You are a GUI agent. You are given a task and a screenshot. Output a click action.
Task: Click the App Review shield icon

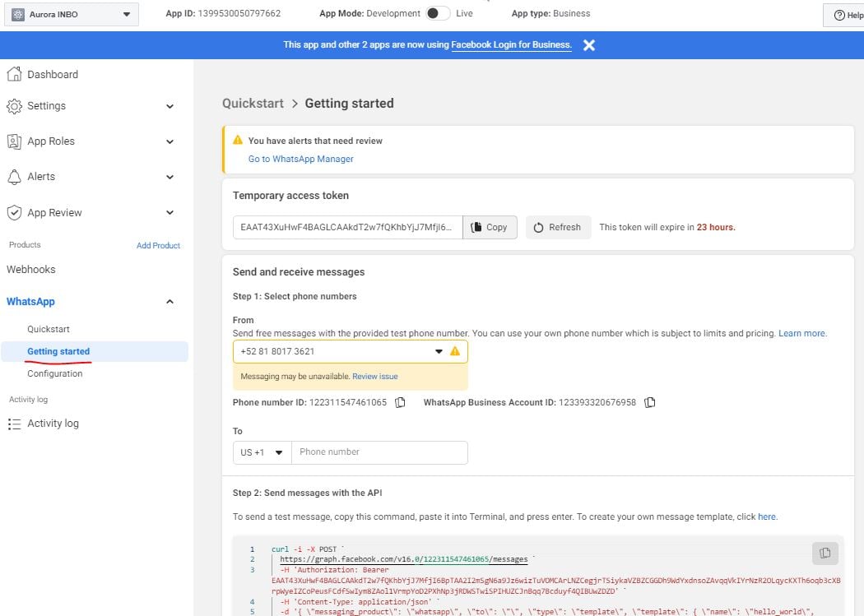click(x=14, y=212)
